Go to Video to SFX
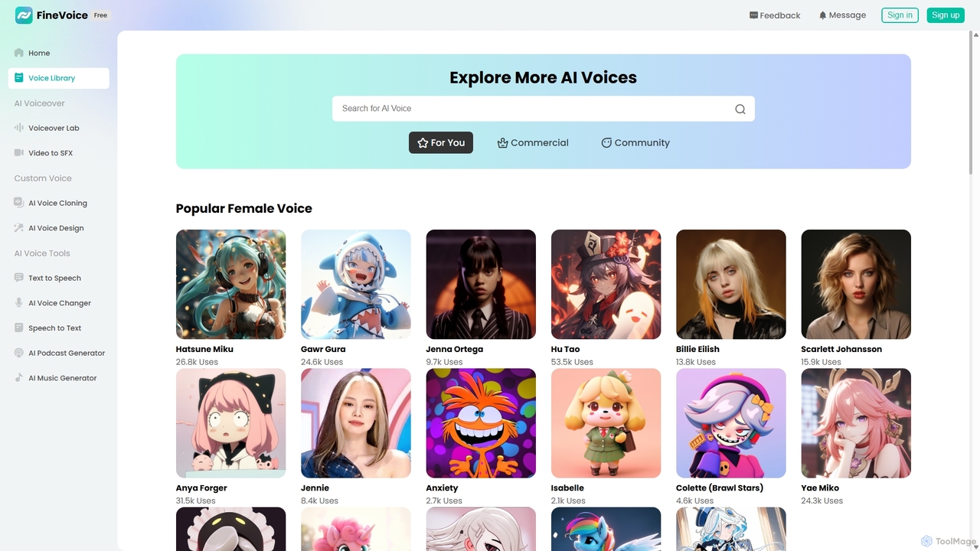 click(59, 153)
